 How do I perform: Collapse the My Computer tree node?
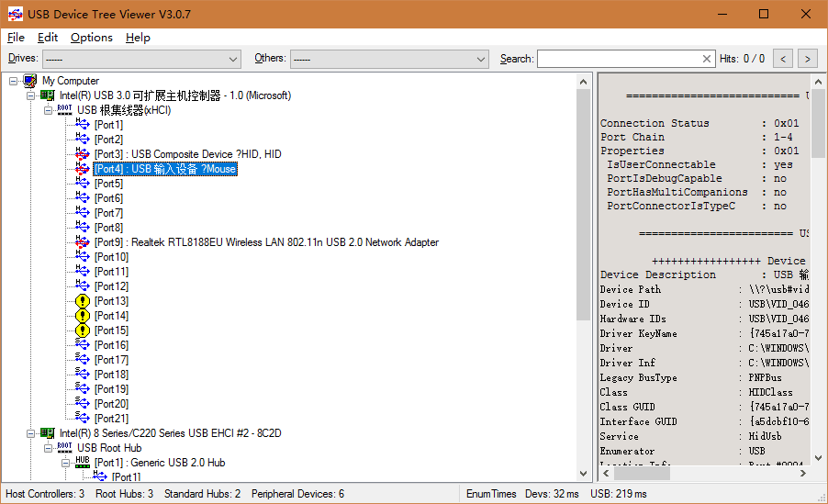pos(13,81)
